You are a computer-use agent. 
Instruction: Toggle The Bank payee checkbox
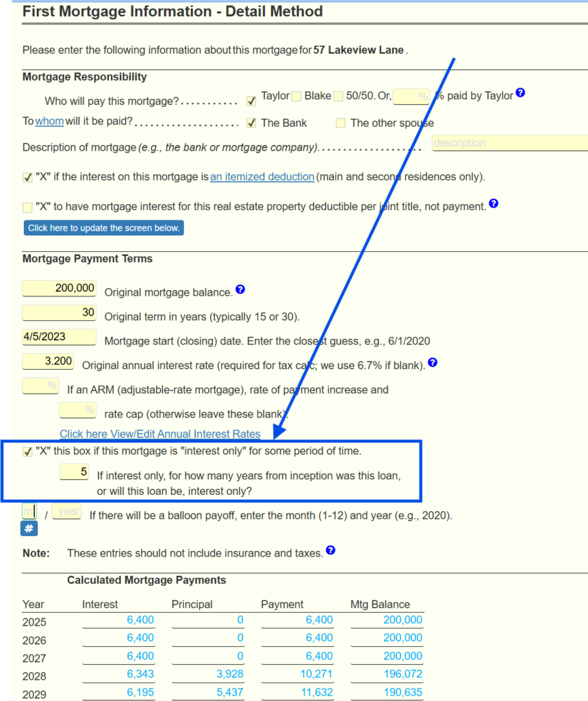(x=251, y=123)
